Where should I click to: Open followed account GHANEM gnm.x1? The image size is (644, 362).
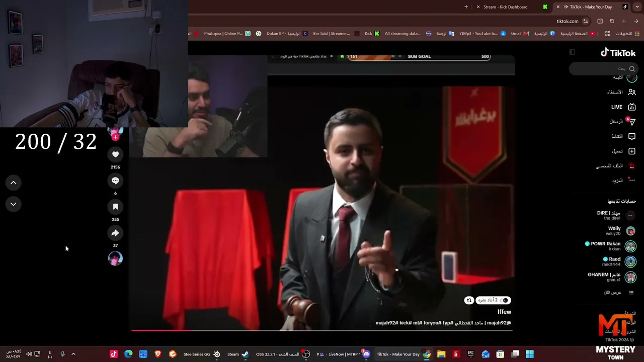612,277
